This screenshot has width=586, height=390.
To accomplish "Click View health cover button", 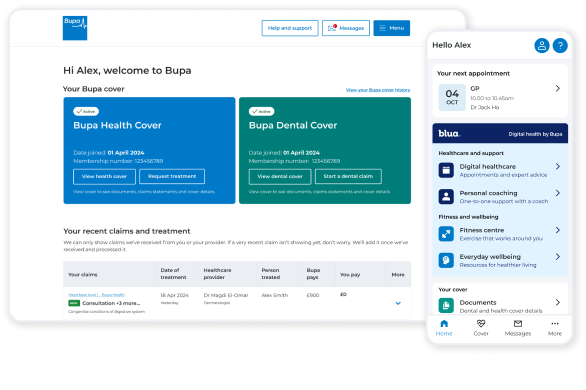I will click(x=104, y=176).
